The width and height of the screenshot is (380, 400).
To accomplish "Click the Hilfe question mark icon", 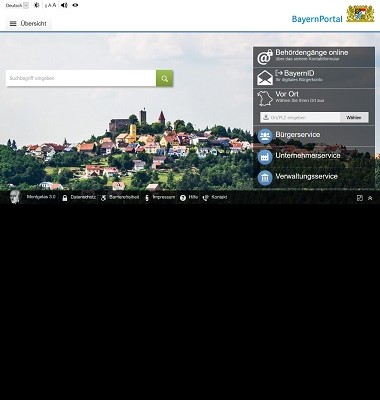I will click(x=183, y=198).
